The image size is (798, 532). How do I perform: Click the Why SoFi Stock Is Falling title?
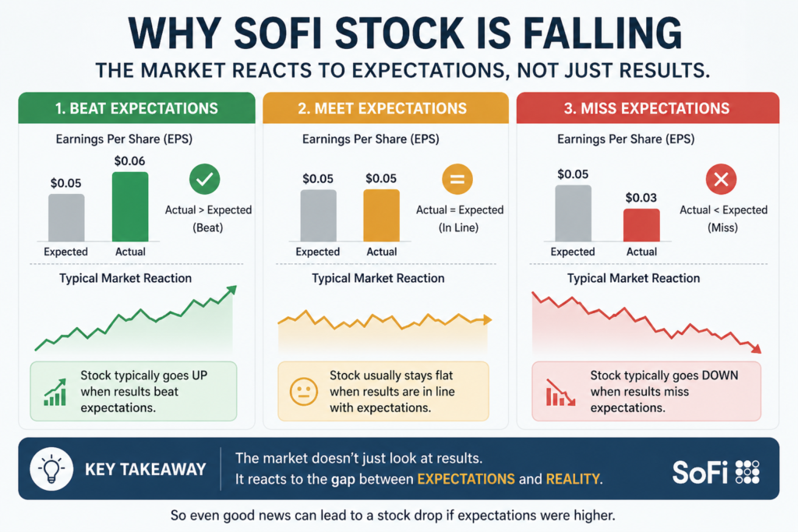click(x=405, y=33)
